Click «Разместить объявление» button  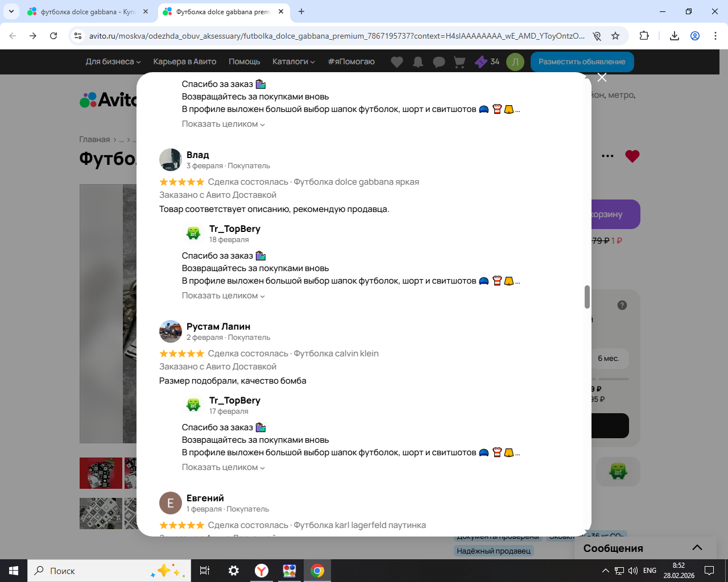click(x=582, y=62)
